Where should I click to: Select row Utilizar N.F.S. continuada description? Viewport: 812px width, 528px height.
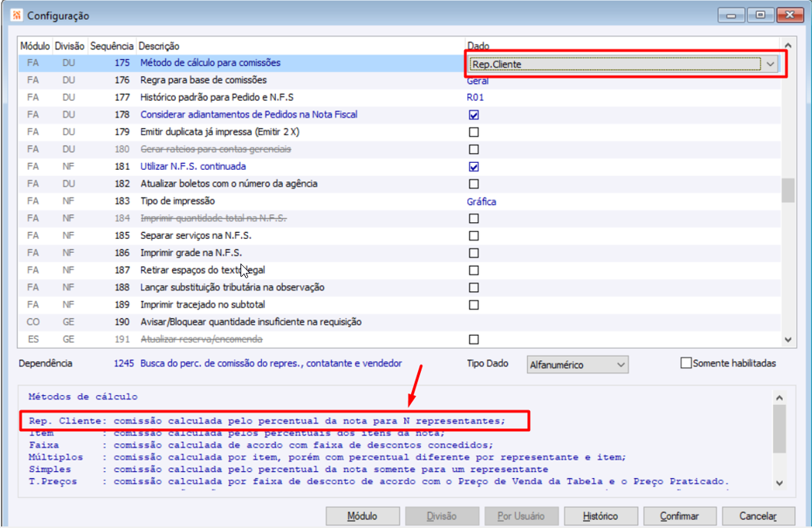193,166
